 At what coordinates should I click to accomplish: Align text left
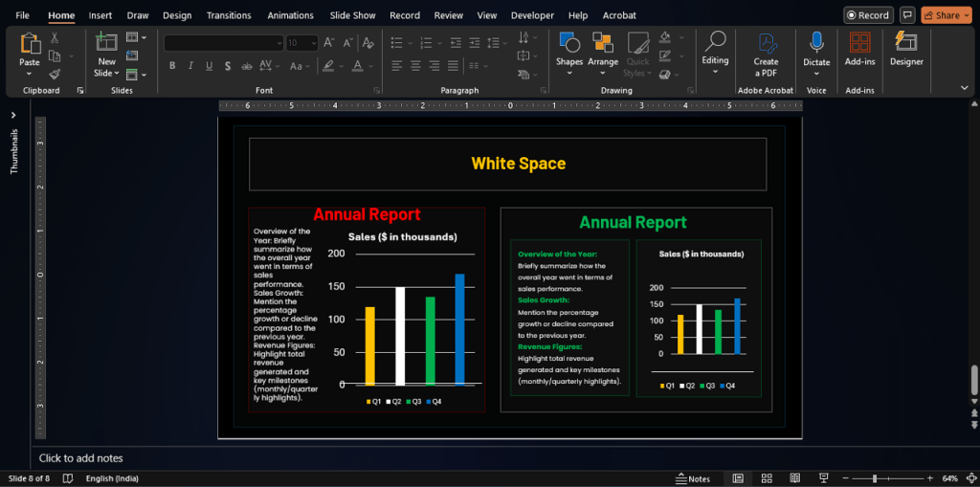[397, 66]
